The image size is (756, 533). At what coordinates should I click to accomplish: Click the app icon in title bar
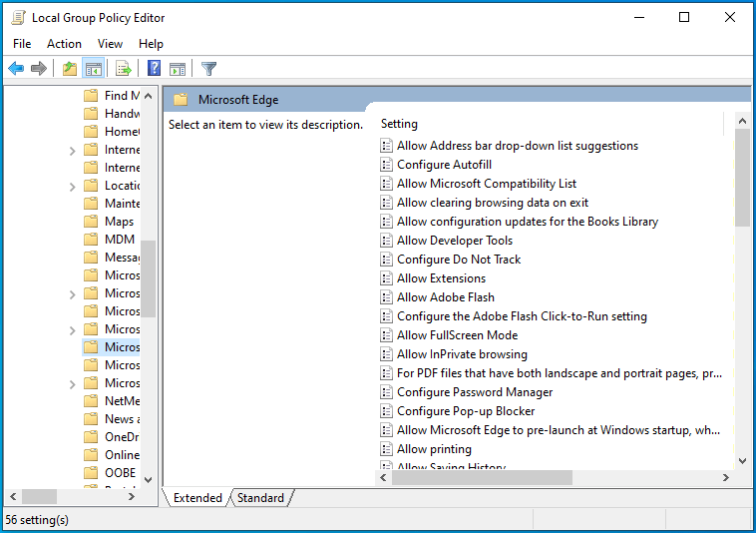coord(18,18)
